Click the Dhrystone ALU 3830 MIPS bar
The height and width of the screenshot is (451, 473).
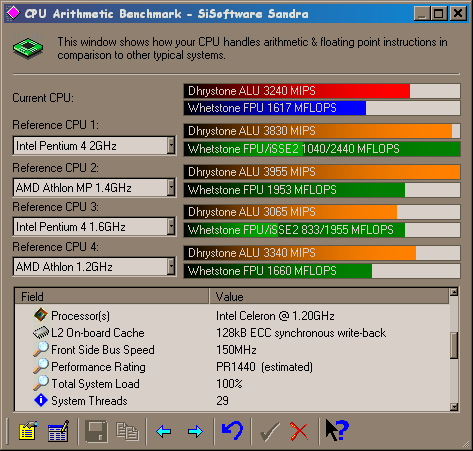tap(322, 131)
